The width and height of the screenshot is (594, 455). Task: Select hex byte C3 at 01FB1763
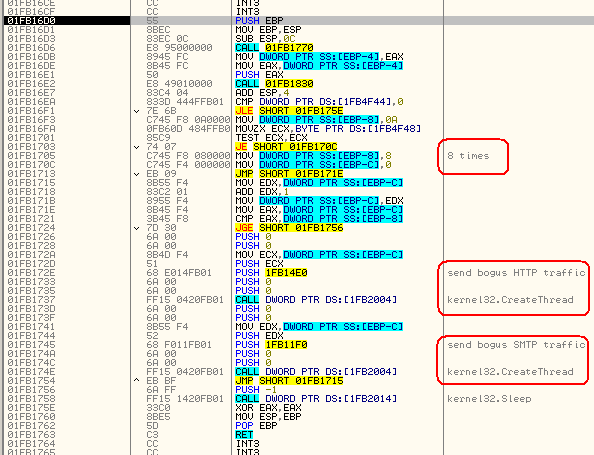(152, 435)
